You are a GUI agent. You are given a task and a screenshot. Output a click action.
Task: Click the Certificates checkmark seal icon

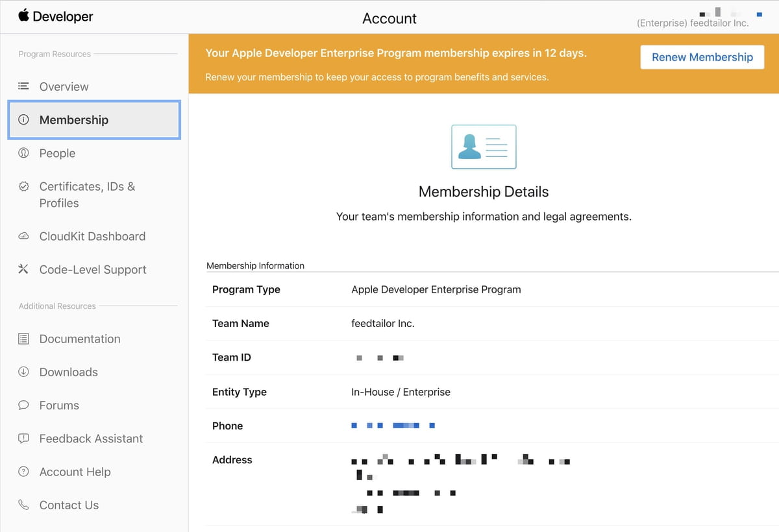[23, 186]
